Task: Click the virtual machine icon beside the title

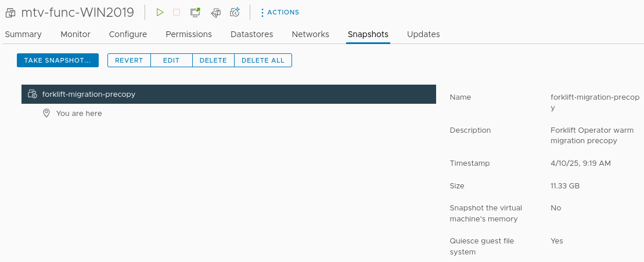Action: [10, 12]
